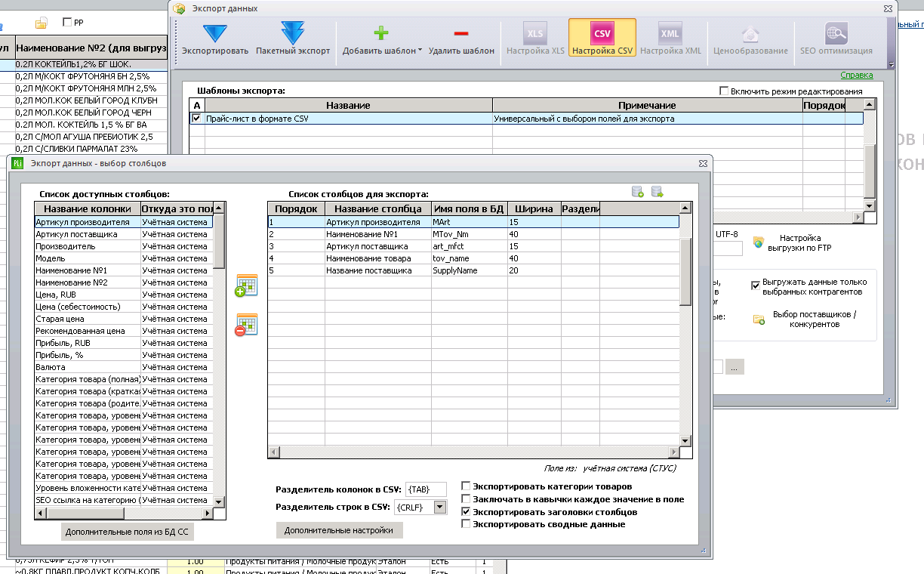Toggle the РР checkbox in background window
The height and width of the screenshot is (574, 924).
point(67,23)
